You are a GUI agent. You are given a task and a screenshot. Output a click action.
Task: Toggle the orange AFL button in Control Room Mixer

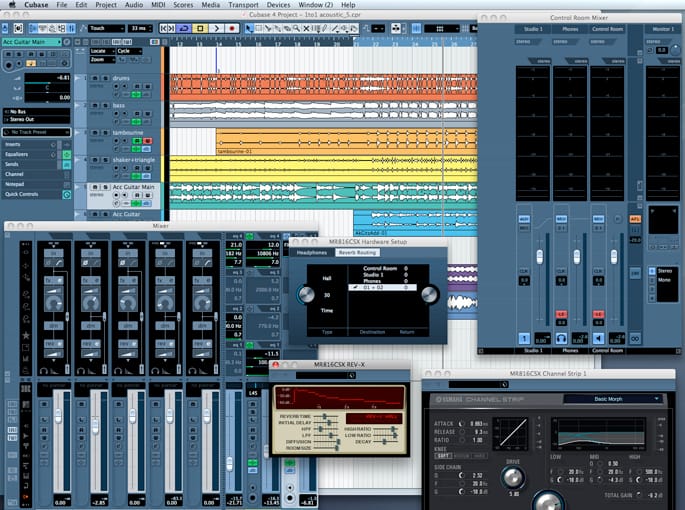coord(635,219)
